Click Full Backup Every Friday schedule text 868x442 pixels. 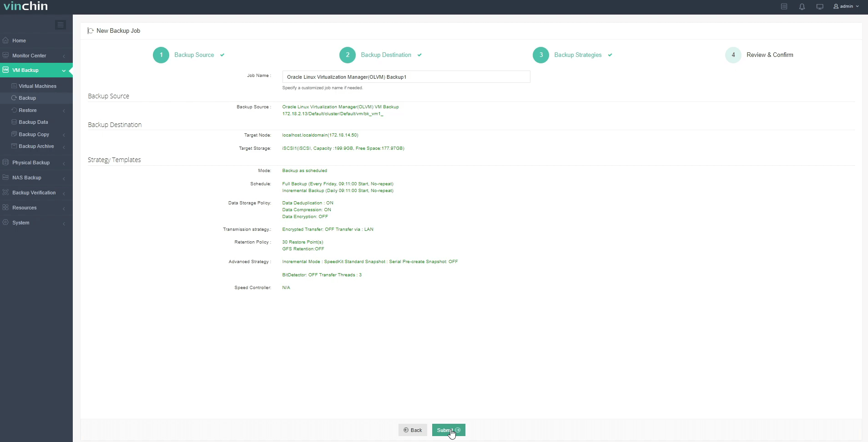pos(338,184)
